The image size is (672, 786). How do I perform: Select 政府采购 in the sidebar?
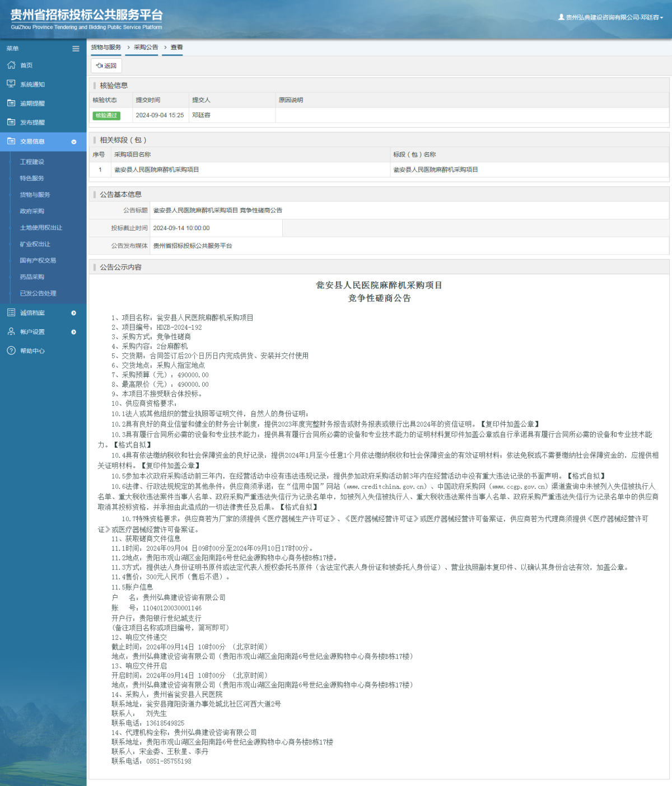32,211
